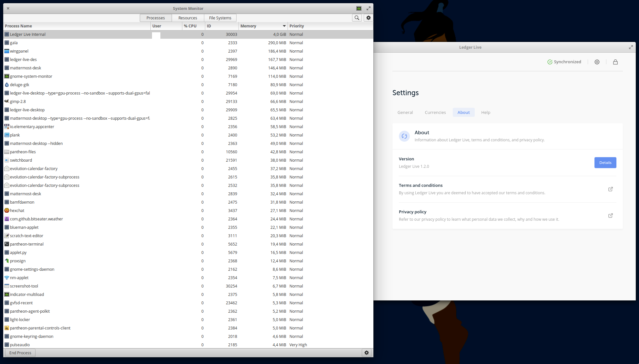Click process ID 29909
Screen dimensions: 639x364
point(231,110)
